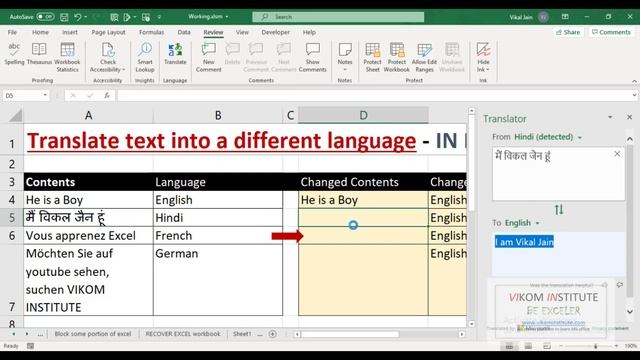Click the Save icon in title bar
The image size is (640, 360).
[64, 17]
